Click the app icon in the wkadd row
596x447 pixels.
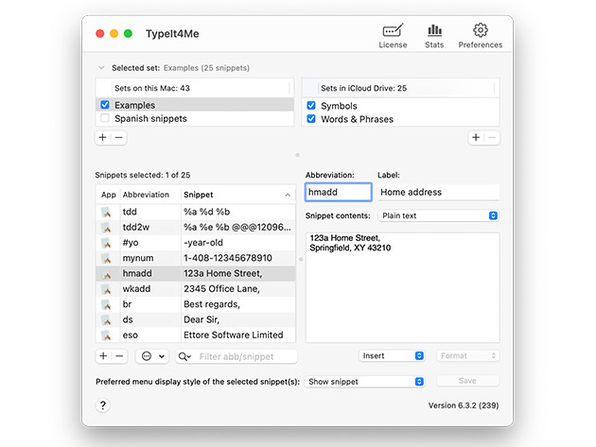coord(106,289)
